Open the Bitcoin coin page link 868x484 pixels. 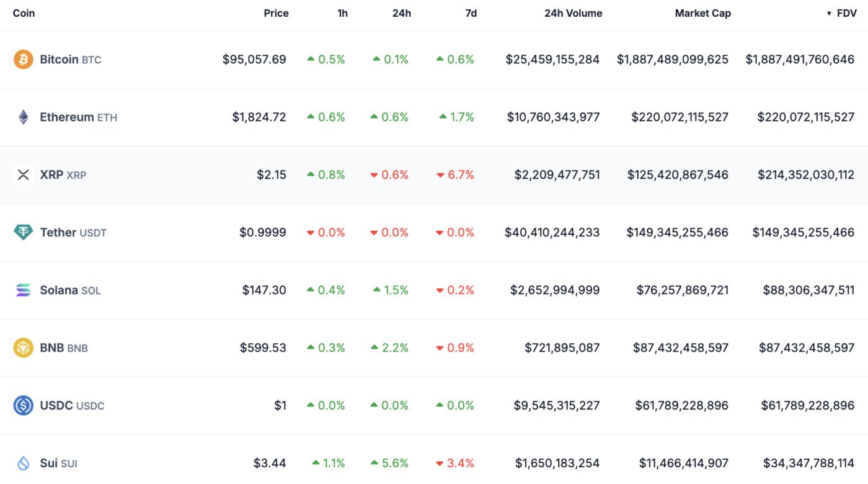pyautogui.click(x=59, y=60)
